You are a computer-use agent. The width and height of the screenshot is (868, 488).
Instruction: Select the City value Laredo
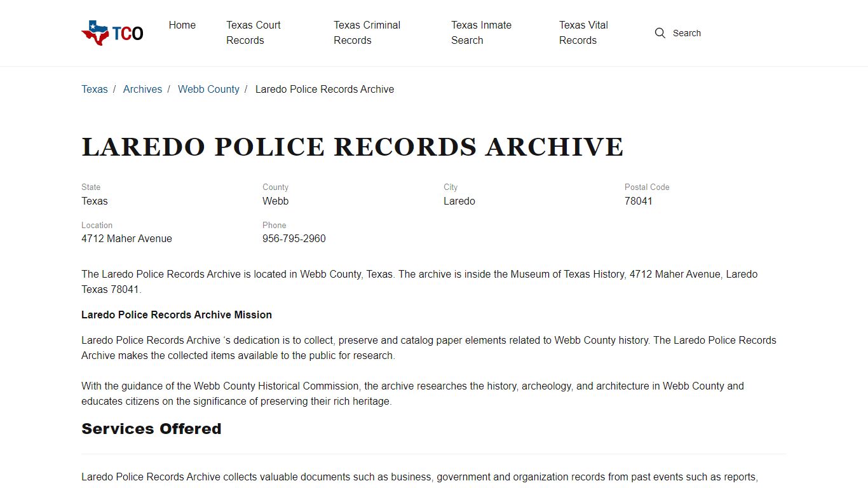(459, 201)
